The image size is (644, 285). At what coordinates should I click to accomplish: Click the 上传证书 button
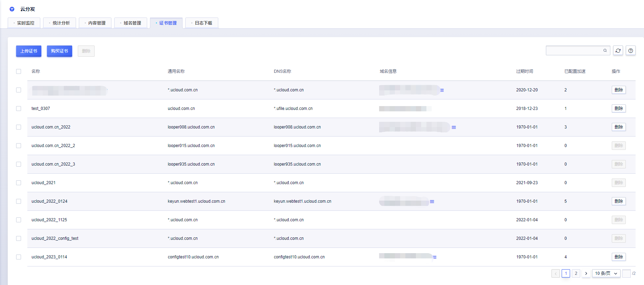(x=29, y=51)
